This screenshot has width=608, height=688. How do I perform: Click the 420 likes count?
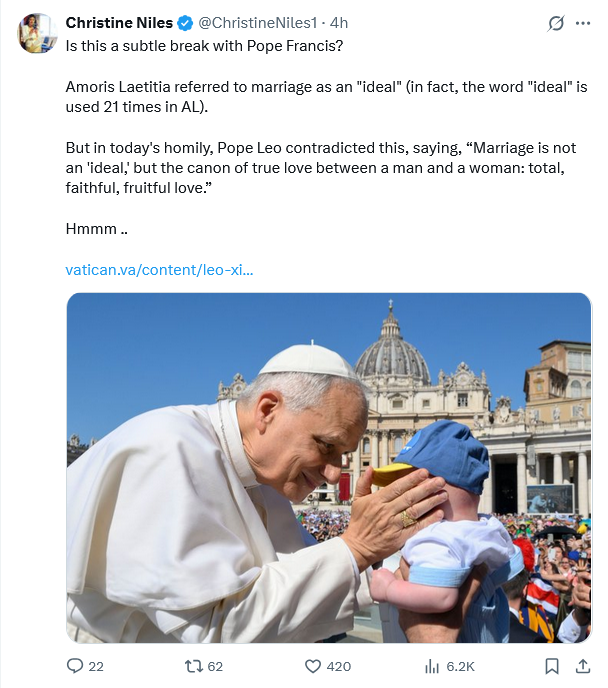click(x=339, y=666)
